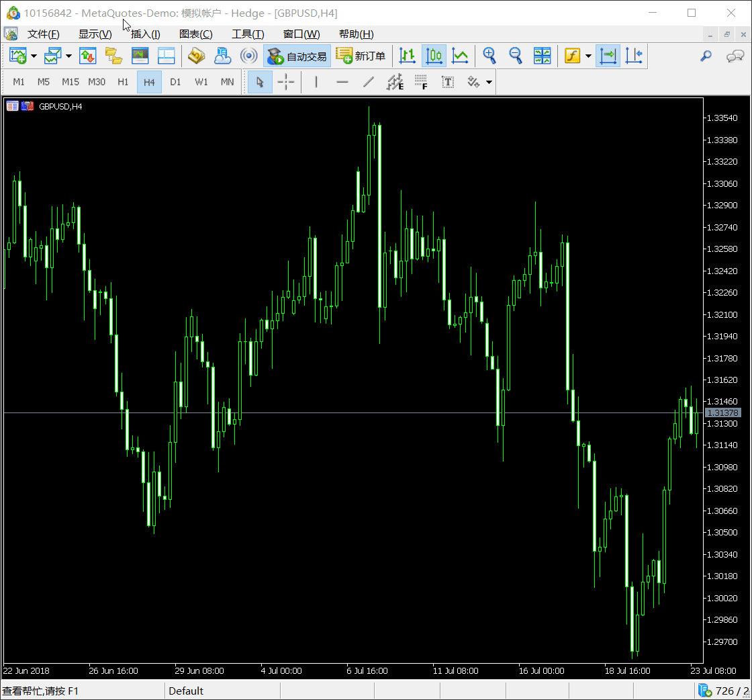Select the MN timeframe

tap(228, 82)
